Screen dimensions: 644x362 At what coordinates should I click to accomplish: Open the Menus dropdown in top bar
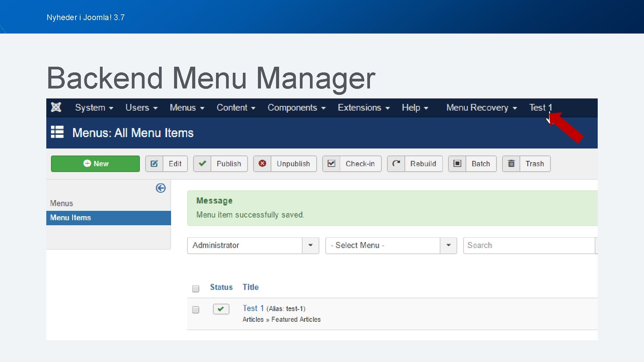coord(187,108)
